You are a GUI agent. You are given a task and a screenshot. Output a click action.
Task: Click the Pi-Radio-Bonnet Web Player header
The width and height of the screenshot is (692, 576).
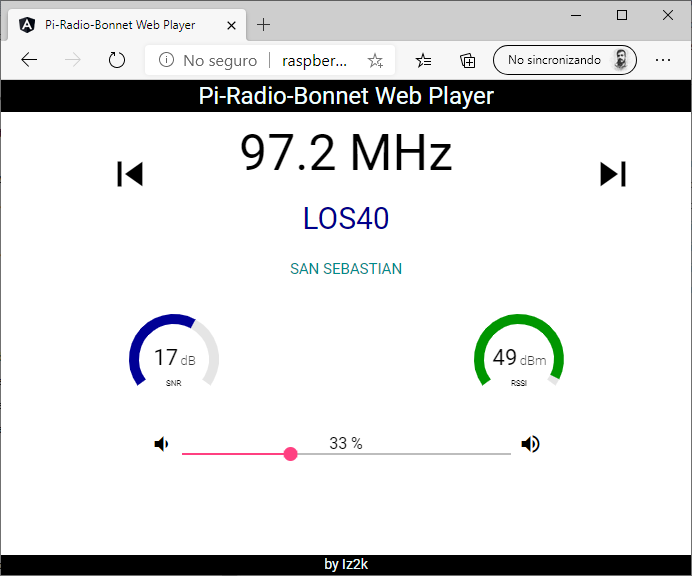pos(346,96)
